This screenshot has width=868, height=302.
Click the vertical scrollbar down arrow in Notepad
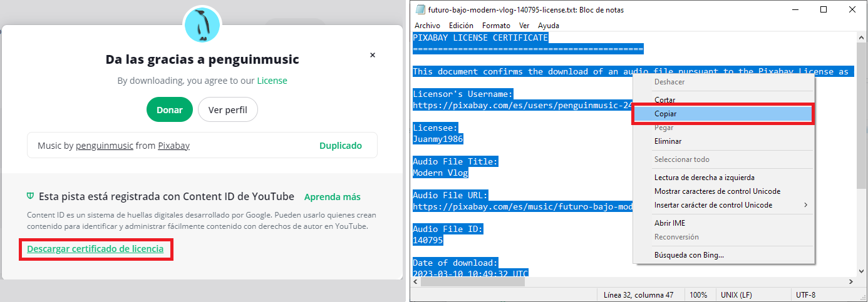[x=862, y=271]
